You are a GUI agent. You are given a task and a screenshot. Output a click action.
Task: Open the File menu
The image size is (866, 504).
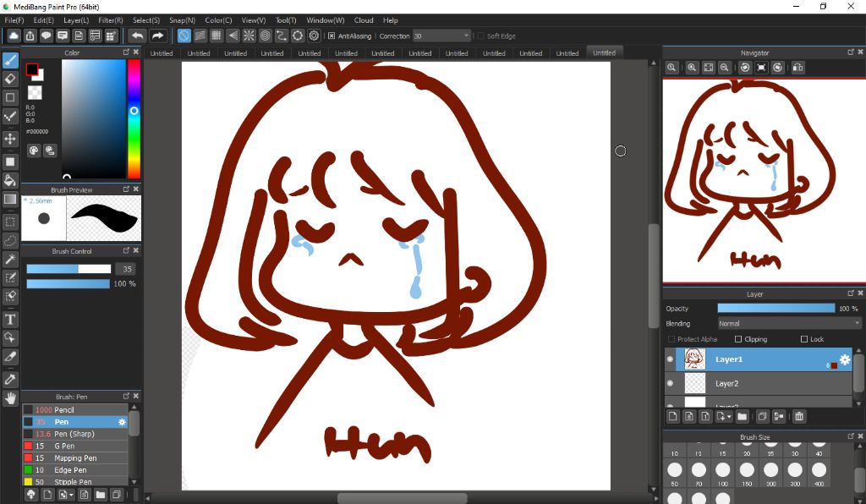(x=14, y=20)
